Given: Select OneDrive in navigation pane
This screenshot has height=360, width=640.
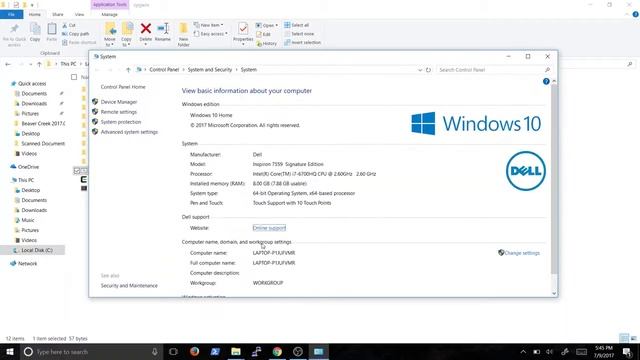Looking at the screenshot, I should pyautogui.click(x=24, y=167).
